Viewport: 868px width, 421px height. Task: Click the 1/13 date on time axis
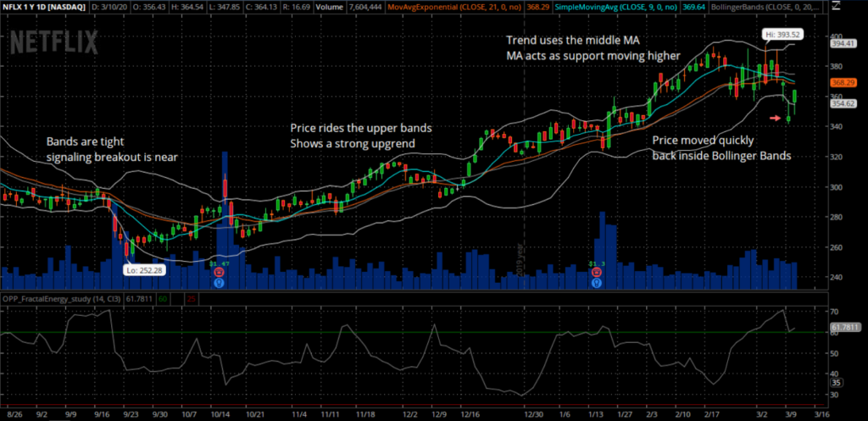pyautogui.click(x=596, y=414)
